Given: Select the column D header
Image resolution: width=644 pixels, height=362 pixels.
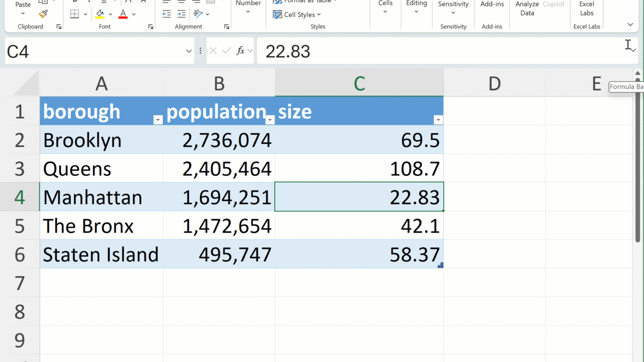Looking at the screenshot, I should (x=494, y=83).
